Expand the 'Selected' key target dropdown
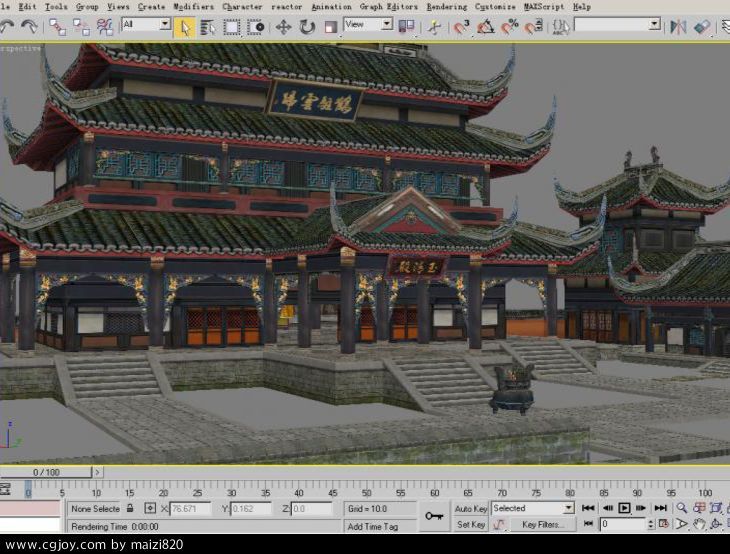Screen dimensions: 730x554 tap(568, 508)
